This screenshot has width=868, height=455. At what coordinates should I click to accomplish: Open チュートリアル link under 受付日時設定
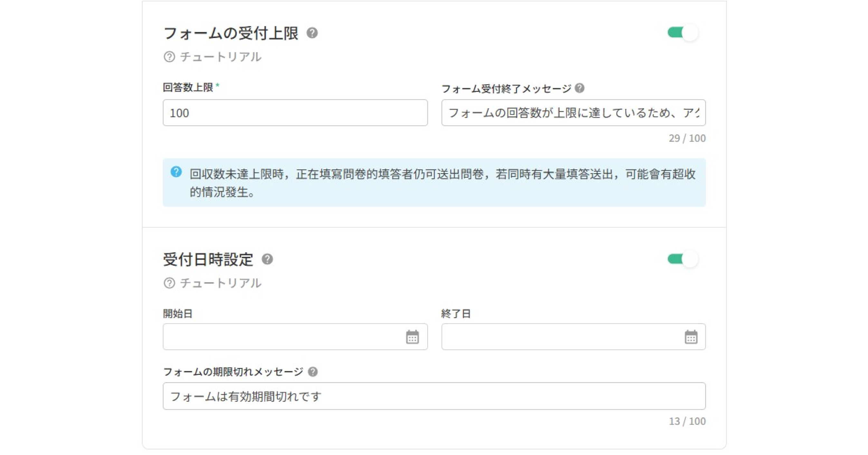212,283
